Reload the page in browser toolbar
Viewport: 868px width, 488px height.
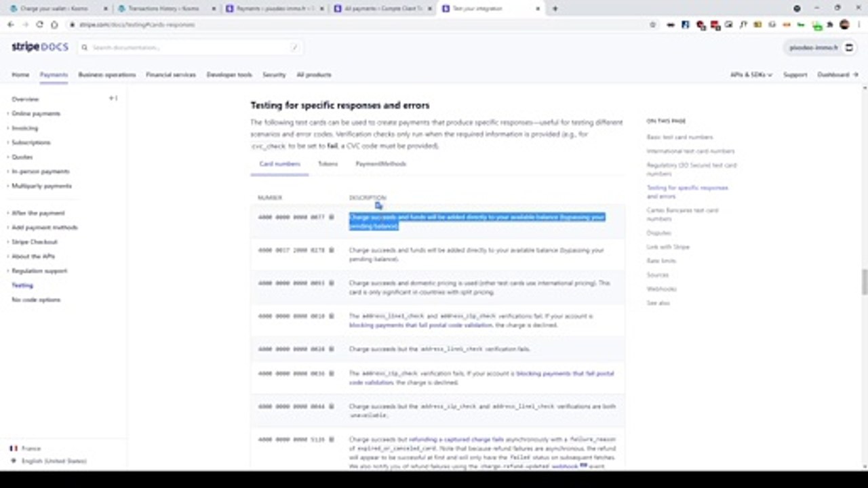point(39,24)
